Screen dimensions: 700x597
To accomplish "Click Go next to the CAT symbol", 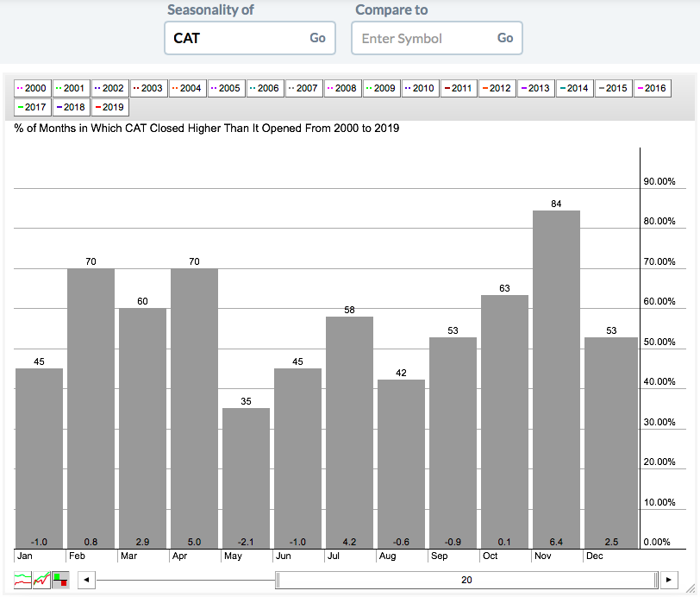I will pyautogui.click(x=317, y=38).
